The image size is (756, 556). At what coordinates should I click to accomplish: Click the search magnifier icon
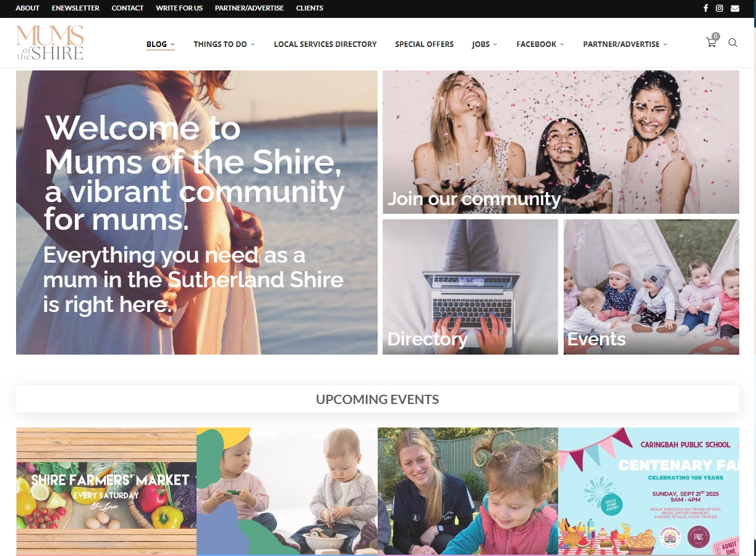click(733, 43)
